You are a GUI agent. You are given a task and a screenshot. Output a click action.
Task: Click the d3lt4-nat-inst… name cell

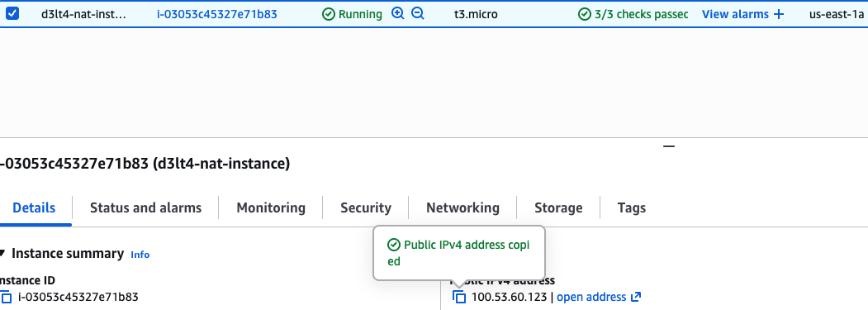(x=83, y=14)
